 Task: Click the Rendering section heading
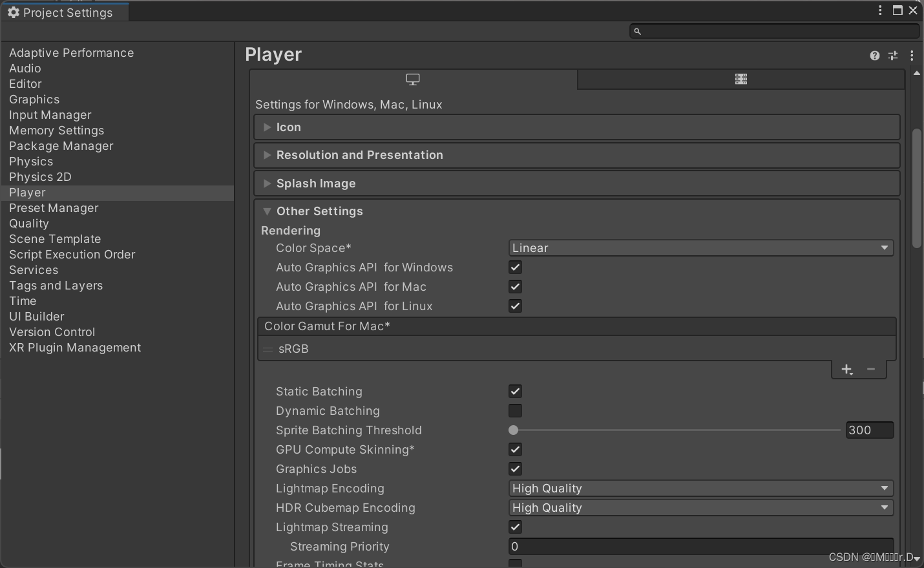click(x=291, y=231)
